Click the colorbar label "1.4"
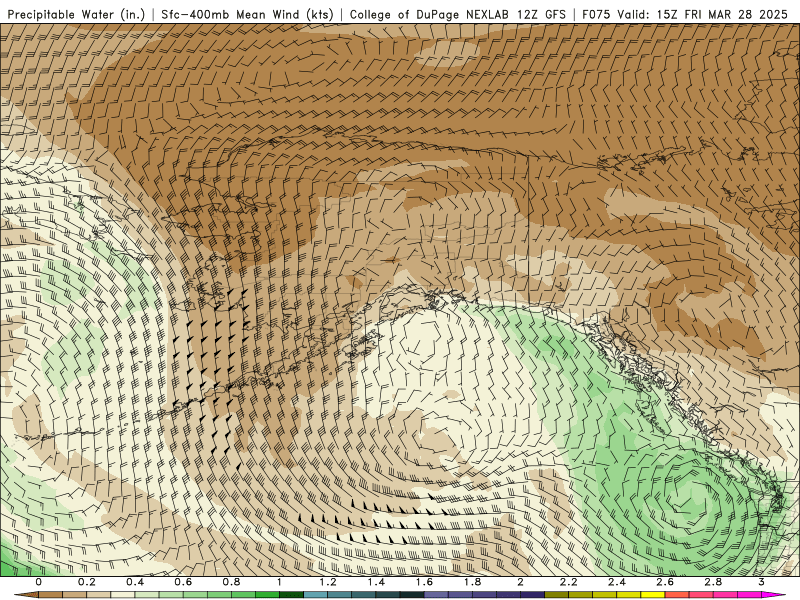This screenshot has width=800, height=600. tap(376, 582)
